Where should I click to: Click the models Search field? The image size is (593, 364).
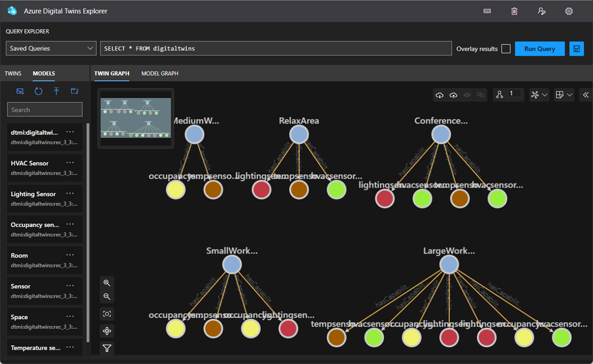(x=45, y=109)
